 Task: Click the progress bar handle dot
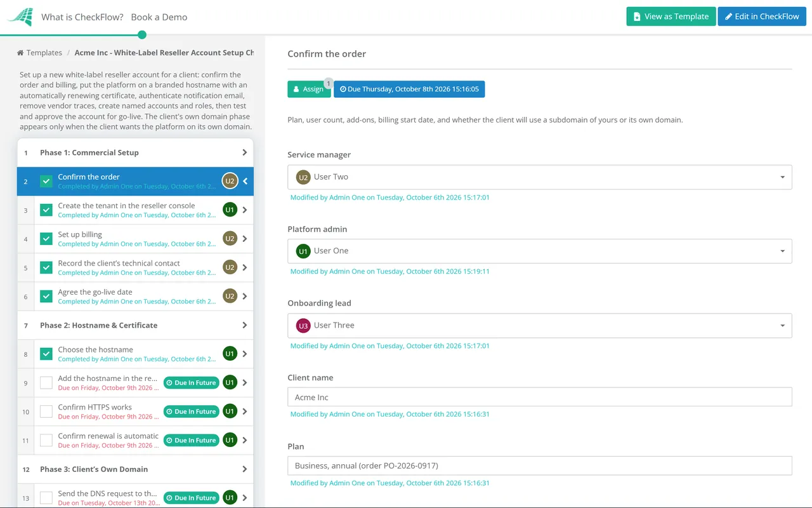pos(142,35)
